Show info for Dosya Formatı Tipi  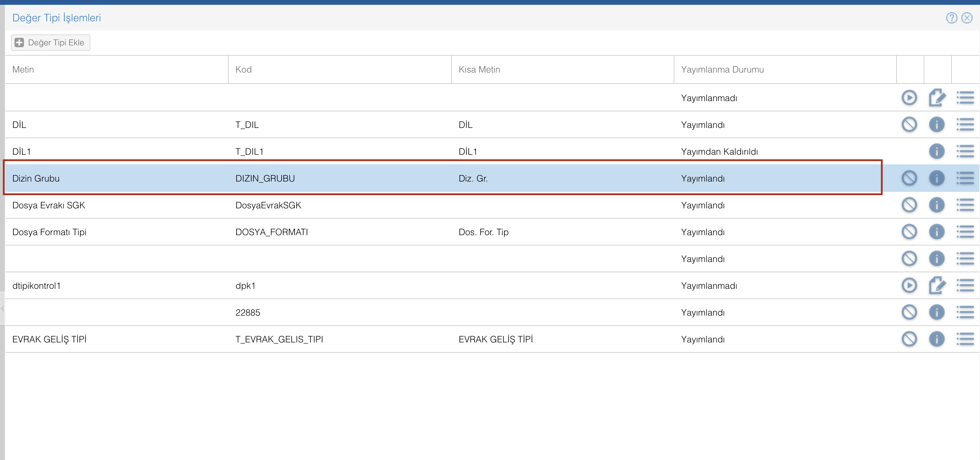point(937,231)
